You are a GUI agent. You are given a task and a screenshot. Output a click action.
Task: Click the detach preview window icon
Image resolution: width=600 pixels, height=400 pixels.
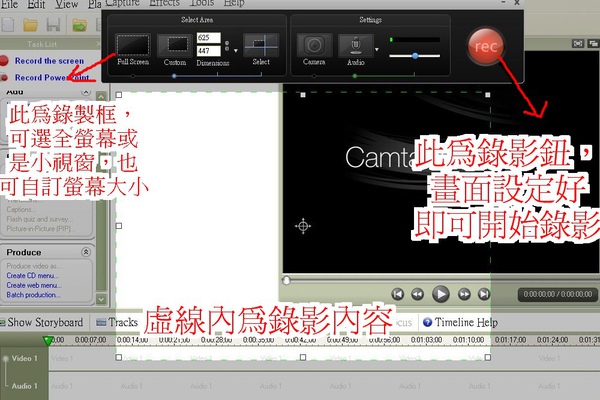coord(593,44)
